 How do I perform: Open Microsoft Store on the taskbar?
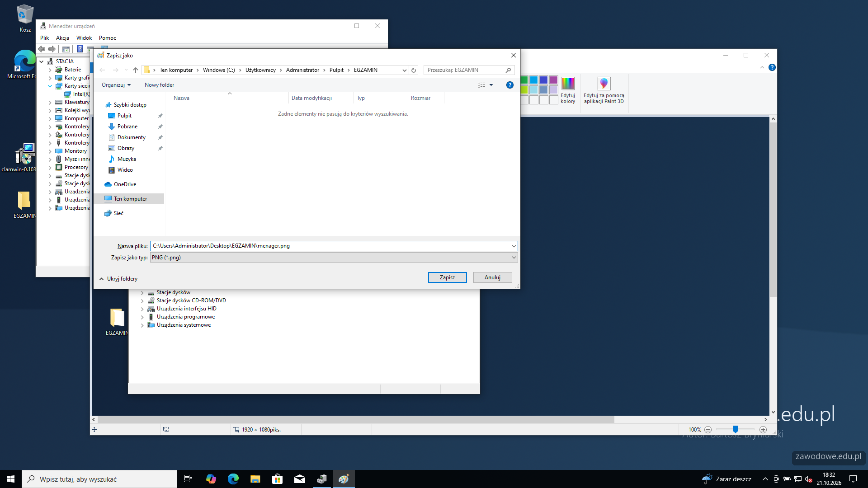[x=278, y=479]
